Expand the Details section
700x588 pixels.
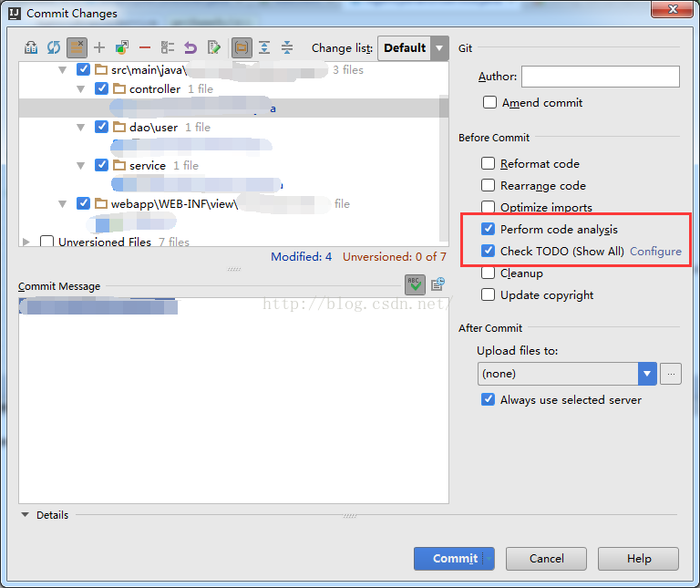(26, 515)
